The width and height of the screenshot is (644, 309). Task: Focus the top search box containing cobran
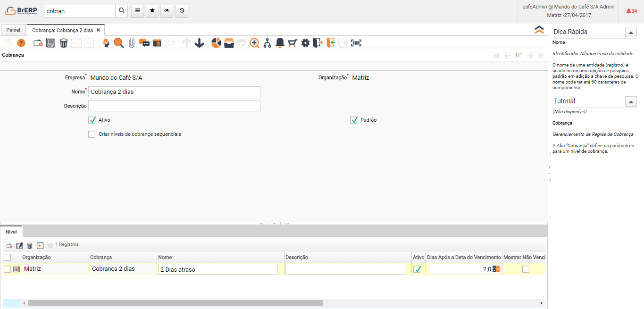tap(80, 11)
